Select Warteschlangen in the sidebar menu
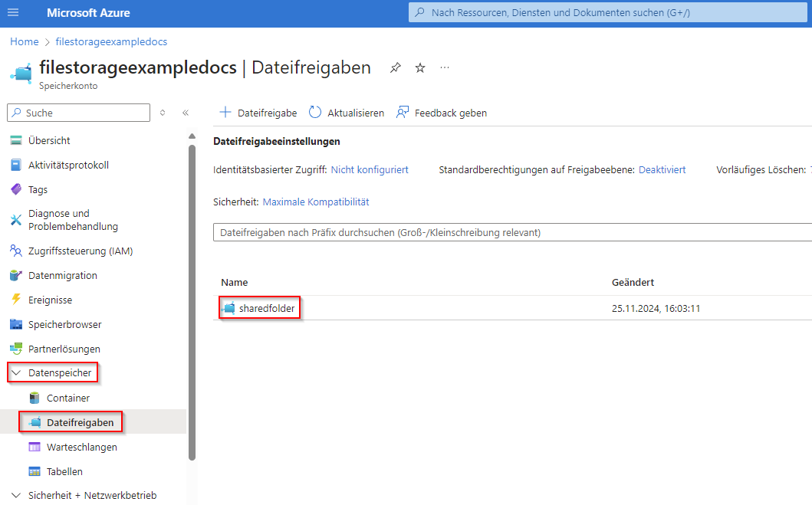This screenshot has height=505, width=812. (81, 447)
